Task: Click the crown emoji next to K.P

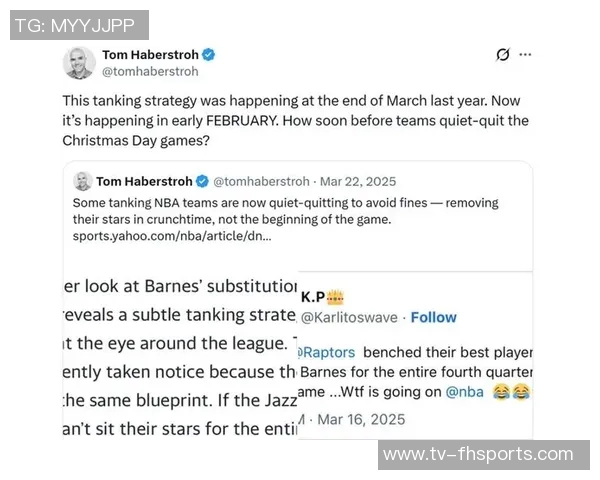Action: point(336,297)
